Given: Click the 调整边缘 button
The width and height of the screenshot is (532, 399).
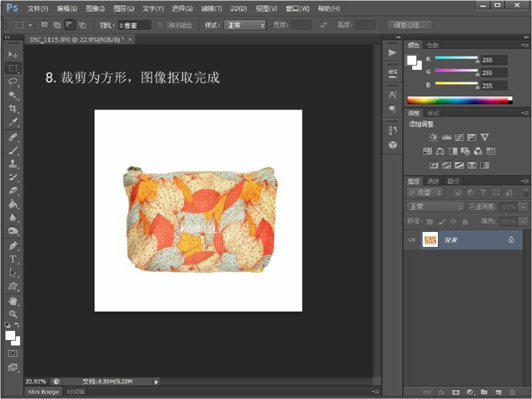Looking at the screenshot, I should [x=409, y=25].
